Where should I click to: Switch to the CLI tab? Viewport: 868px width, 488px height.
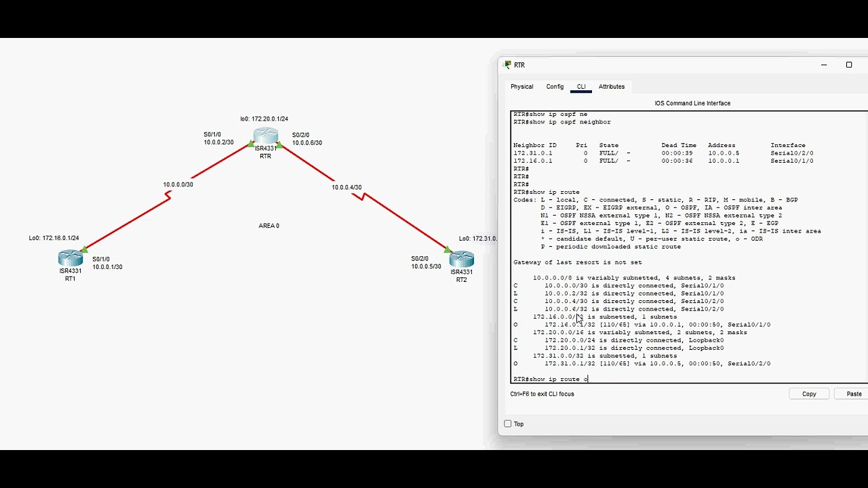click(581, 87)
